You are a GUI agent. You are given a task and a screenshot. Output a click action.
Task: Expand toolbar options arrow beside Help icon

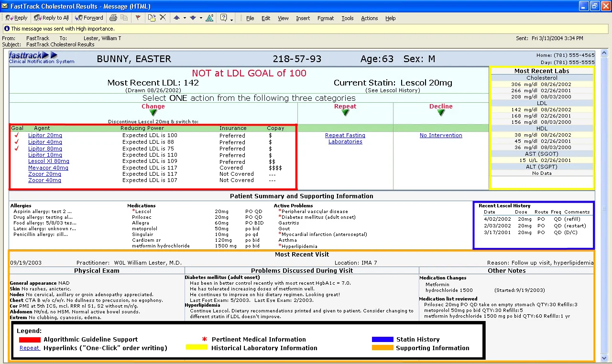click(x=232, y=19)
